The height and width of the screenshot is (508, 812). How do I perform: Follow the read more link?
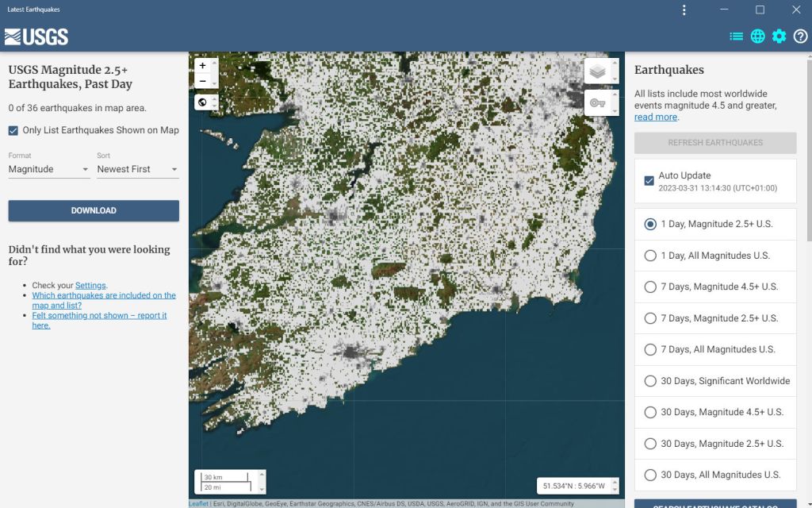click(x=656, y=117)
